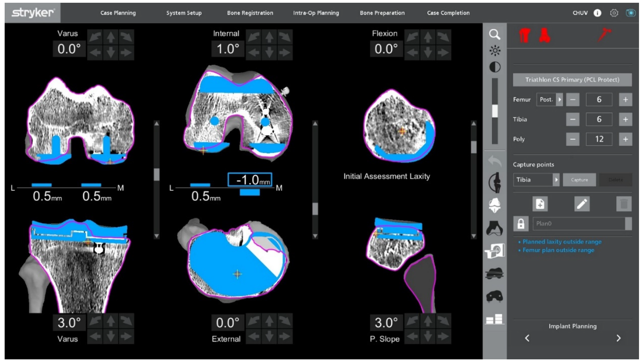
Task: Click the info icon next to CHUV
Action: [597, 13]
